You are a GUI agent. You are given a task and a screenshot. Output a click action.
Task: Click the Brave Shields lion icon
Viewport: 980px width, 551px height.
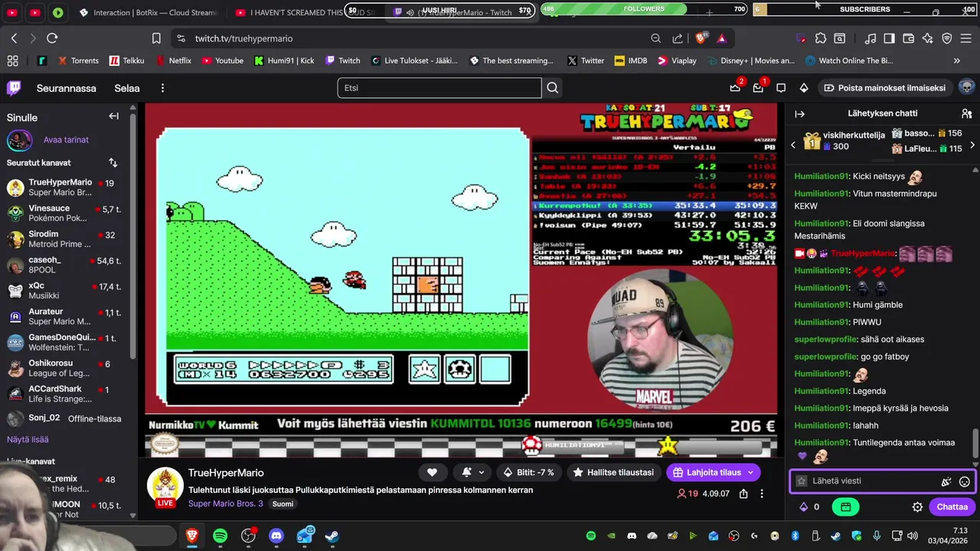pyautogui.click(x=701, y=38)
